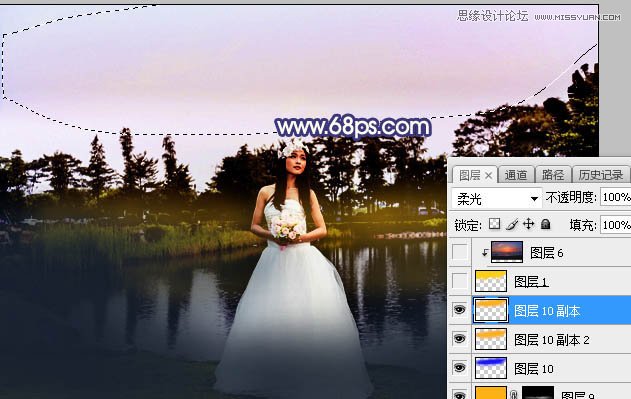This screenshot has height=399, width=631.
Task: Click the 不透明度 label
Action: tap(571, 197)
